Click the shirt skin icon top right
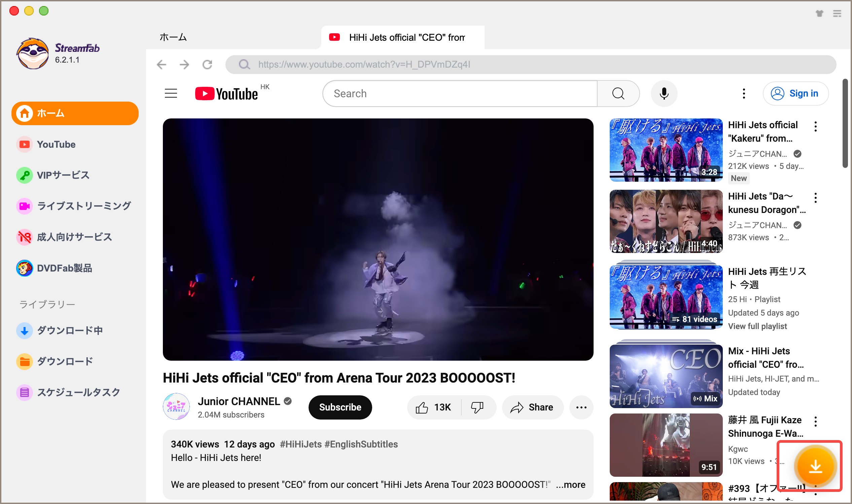This screenshot has width=852, height=504. coord(819,13)
